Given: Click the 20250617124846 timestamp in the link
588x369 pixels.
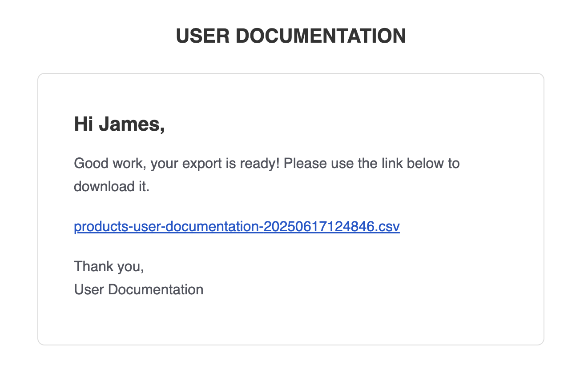Looking at the screenshot, I should coord(319,227).
